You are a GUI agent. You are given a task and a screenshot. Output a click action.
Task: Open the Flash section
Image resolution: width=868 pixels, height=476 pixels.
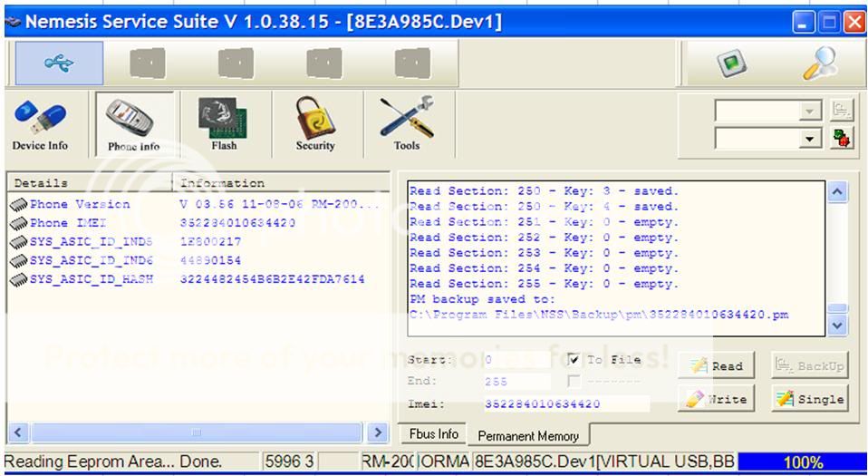[224, 124]
